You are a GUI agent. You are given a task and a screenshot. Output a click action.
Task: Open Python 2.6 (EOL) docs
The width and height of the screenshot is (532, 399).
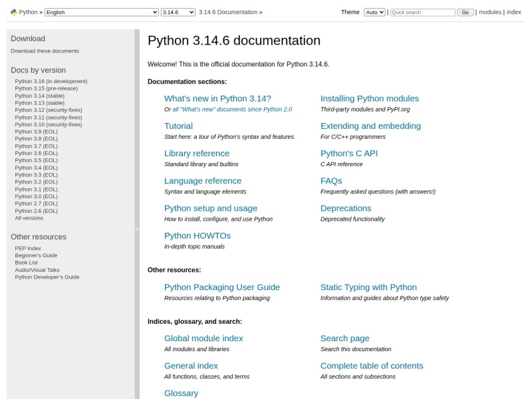(x=36, y=211)
